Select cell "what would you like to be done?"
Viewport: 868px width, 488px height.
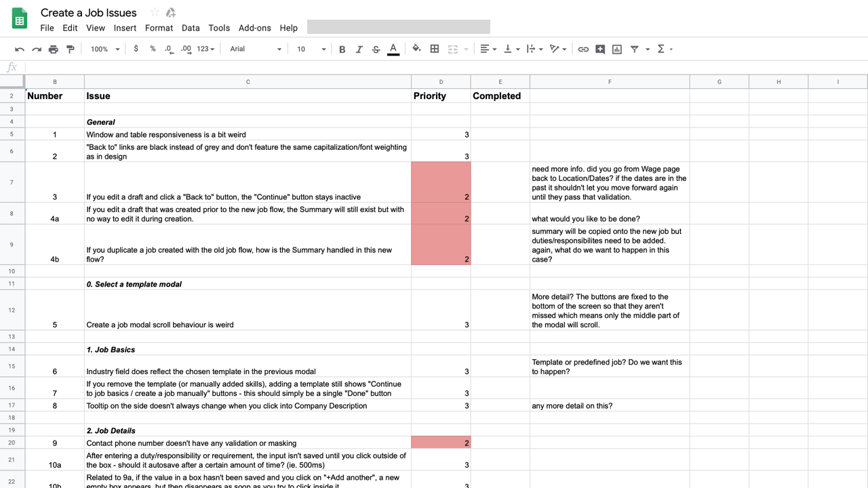610,213
